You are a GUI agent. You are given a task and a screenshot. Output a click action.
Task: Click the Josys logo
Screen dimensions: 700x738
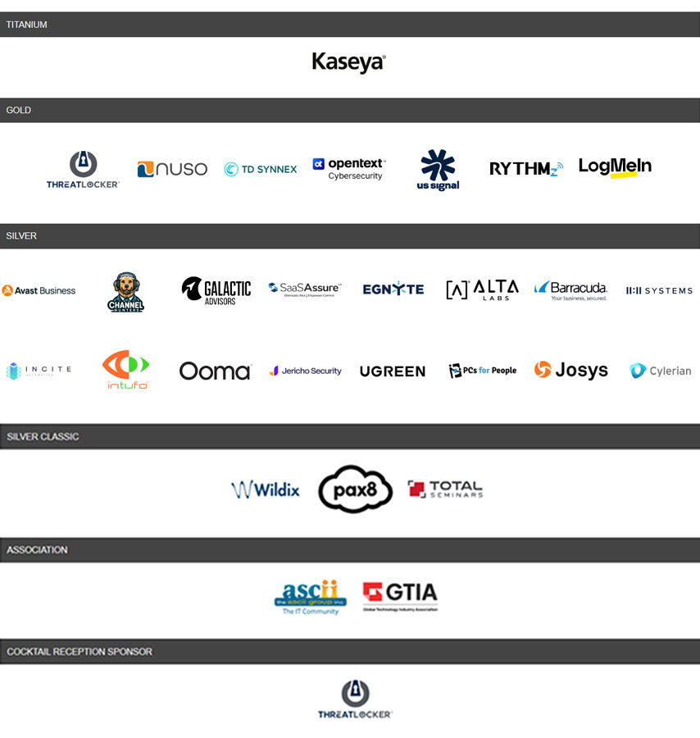point(570,370)
